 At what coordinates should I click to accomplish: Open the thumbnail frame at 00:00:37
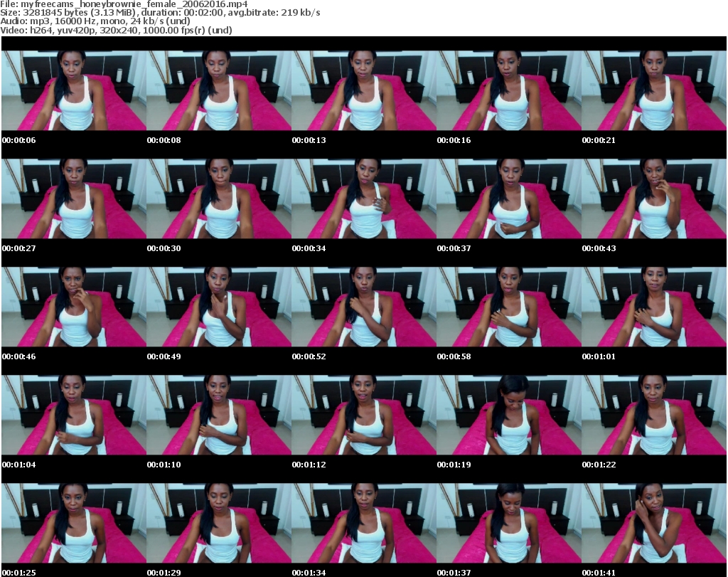pos(509,198)
